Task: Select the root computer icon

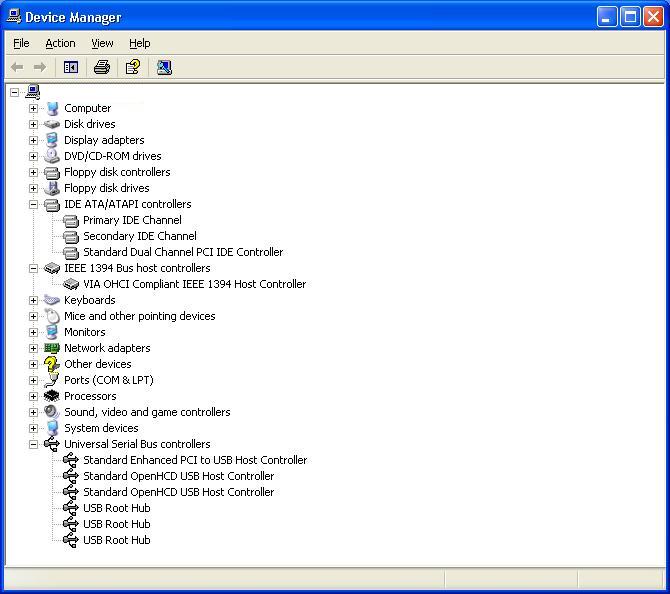Action: pyautogui.click(x=33, y=91)
